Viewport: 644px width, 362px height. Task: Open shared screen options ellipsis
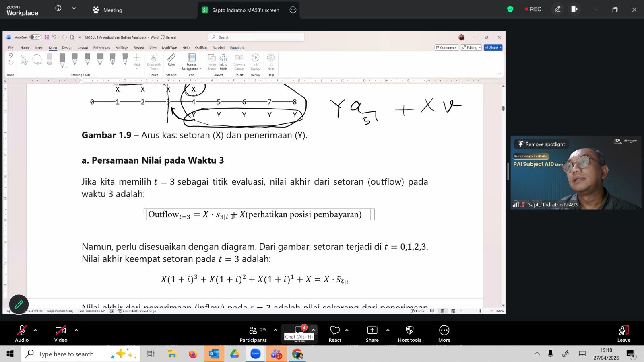[x=293, y=10]
